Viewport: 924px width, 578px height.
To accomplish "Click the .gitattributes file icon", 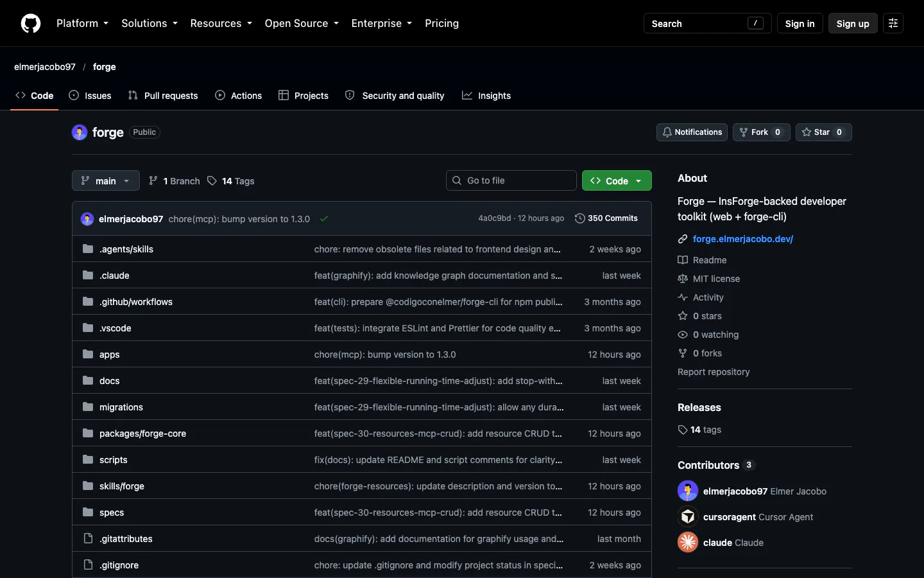I will click(88, 538).
